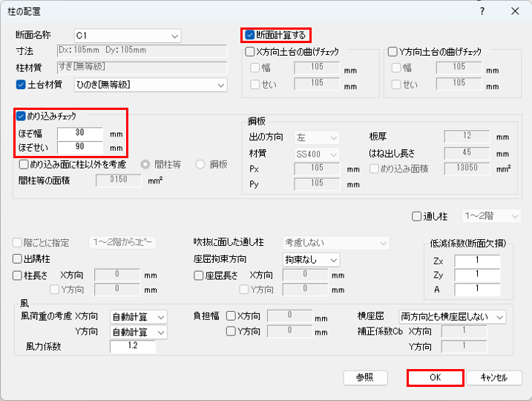532x401 pixels.
Task: Enable the 通し柱 checkbox
Action: tap(416, 216)
